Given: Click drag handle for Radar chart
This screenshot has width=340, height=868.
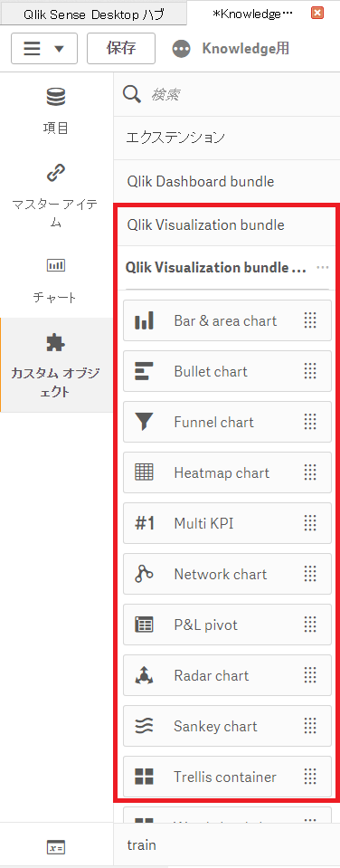Looking at the screenshot, I should pos(310,675).
